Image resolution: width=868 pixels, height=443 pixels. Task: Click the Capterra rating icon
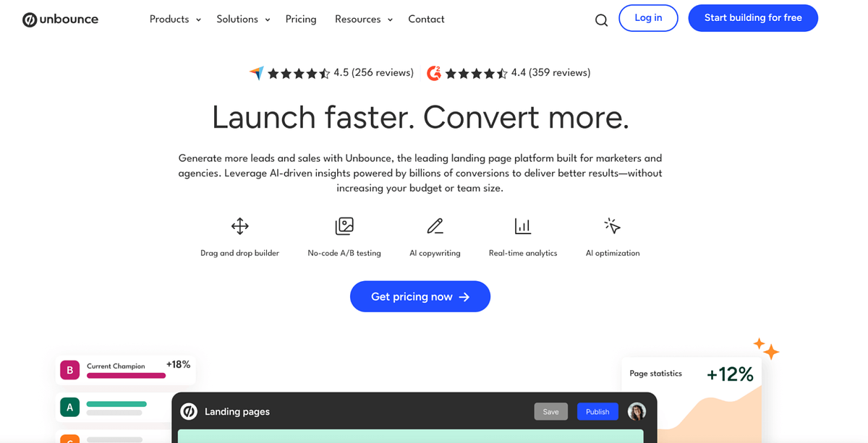[x=257, y=72]
